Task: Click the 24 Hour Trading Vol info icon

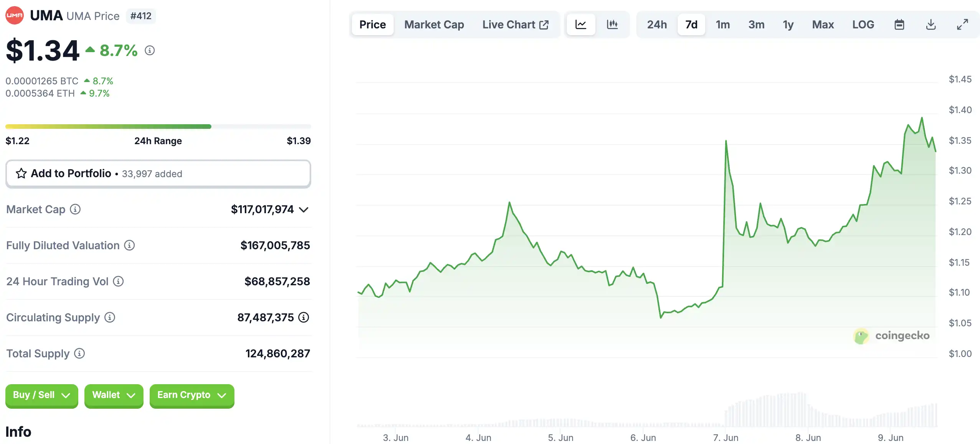Action: point(118,281)
